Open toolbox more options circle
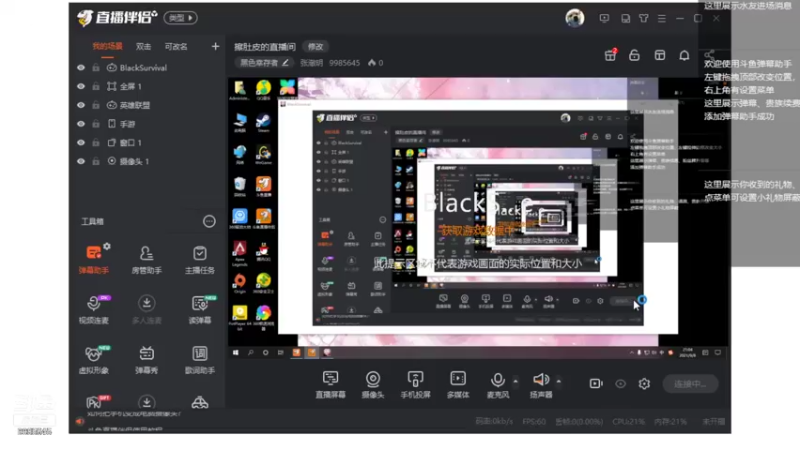Viewport: 800px width, 450px height. click(209, 221)
